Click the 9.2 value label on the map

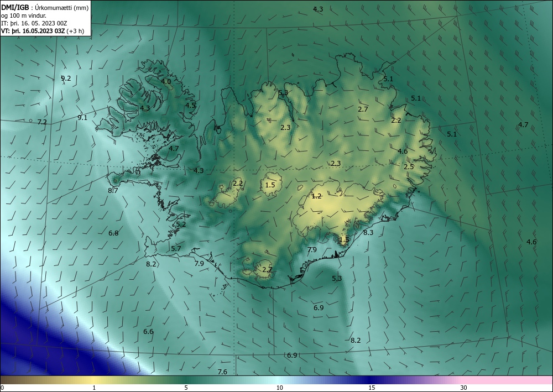[x=66, y=79]
